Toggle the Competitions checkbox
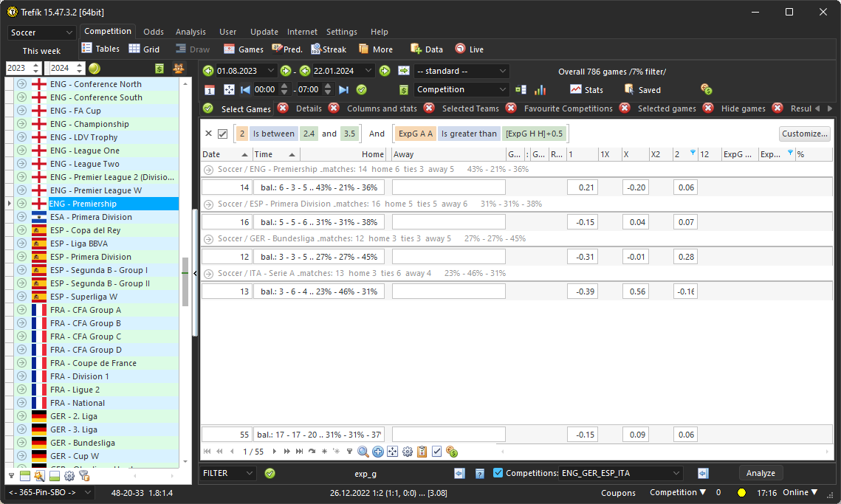841x504 pixels. coord(498,473)
